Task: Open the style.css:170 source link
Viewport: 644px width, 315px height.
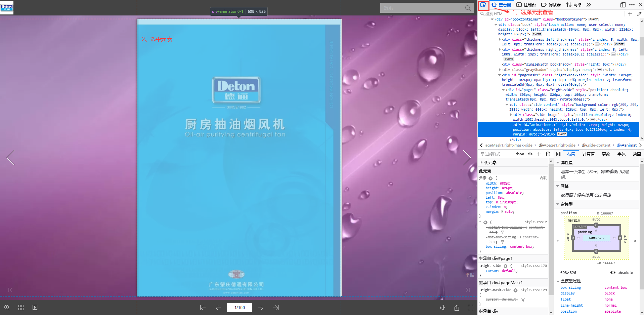Action: [x=533, y=266]
